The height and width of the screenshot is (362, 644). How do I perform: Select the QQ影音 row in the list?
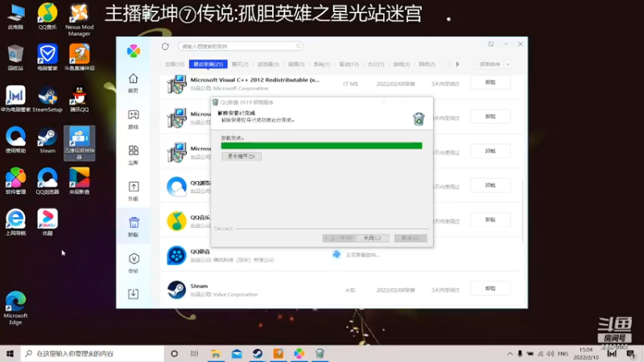click(341, 255)
